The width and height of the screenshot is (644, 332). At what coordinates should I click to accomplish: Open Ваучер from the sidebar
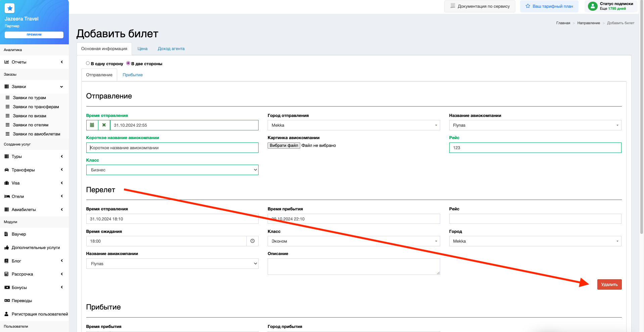point(19,234)
